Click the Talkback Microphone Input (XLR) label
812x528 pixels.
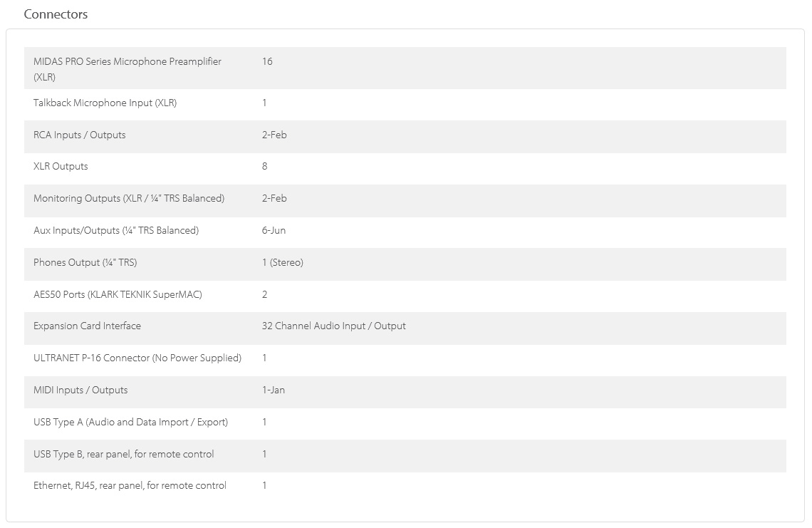(x=105, y=103)
